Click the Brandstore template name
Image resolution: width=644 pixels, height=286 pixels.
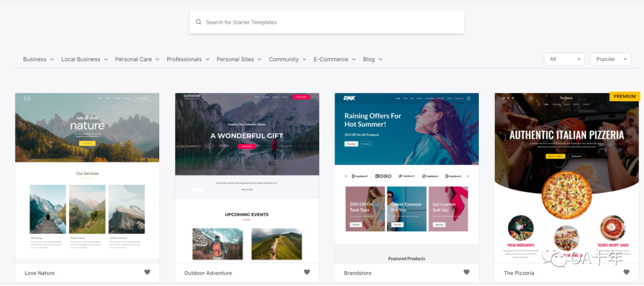click(358, 273)
